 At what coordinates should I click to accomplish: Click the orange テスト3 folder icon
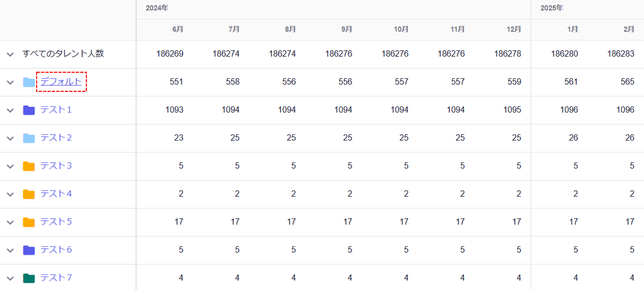[x=29, y=166]
